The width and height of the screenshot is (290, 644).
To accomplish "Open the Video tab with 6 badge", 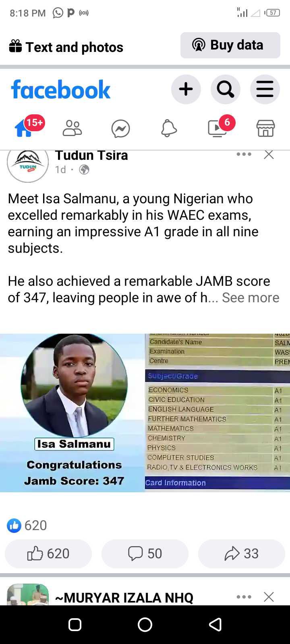I will [x=217, y=129].
